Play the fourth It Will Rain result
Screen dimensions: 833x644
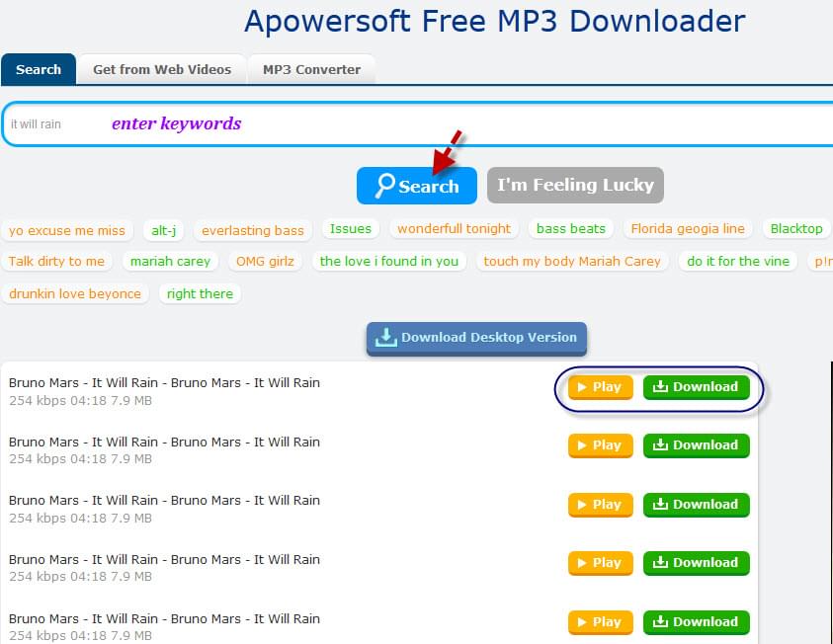point(601,563)
